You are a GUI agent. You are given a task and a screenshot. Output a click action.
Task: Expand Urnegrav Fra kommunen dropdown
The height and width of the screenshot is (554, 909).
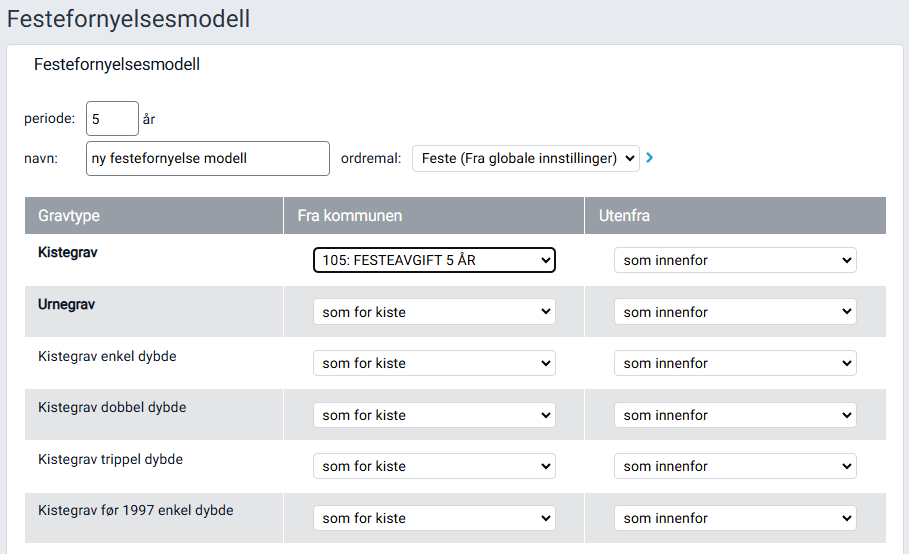pos(434,312)
